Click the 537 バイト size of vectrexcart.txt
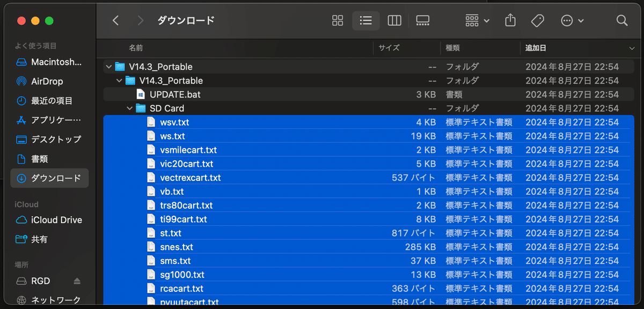This screenshot has height=309, width=644. [x=414, y=178]
